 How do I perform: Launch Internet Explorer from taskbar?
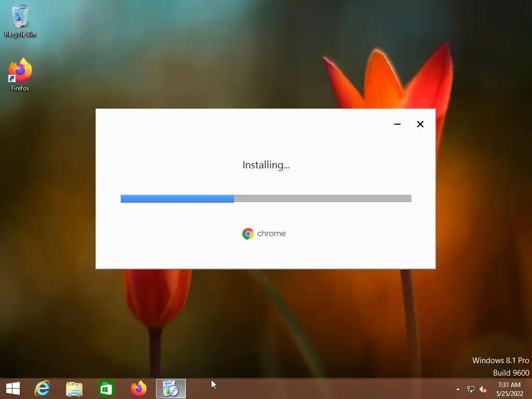pyautogui.click(x=42, y=389)
